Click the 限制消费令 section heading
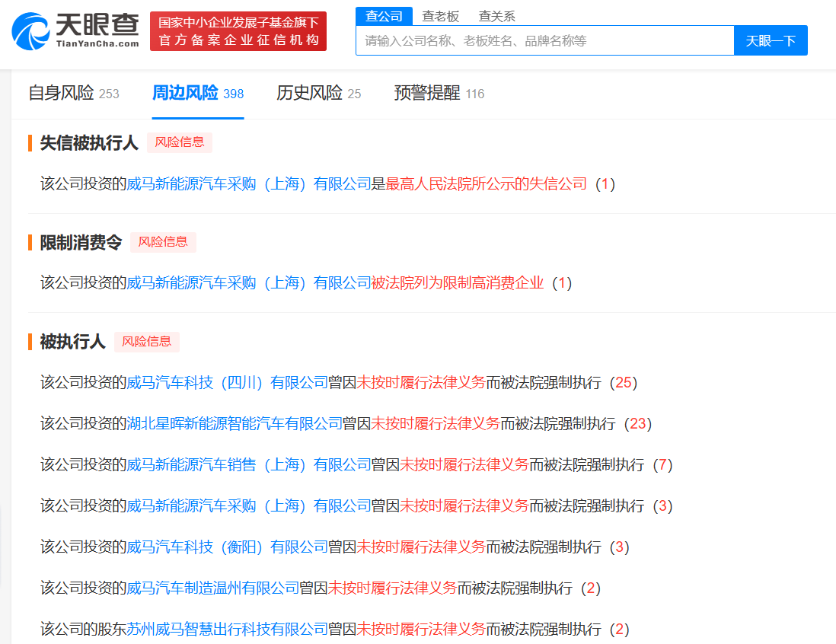The image size is (836, 644). (x=81, y=243)
